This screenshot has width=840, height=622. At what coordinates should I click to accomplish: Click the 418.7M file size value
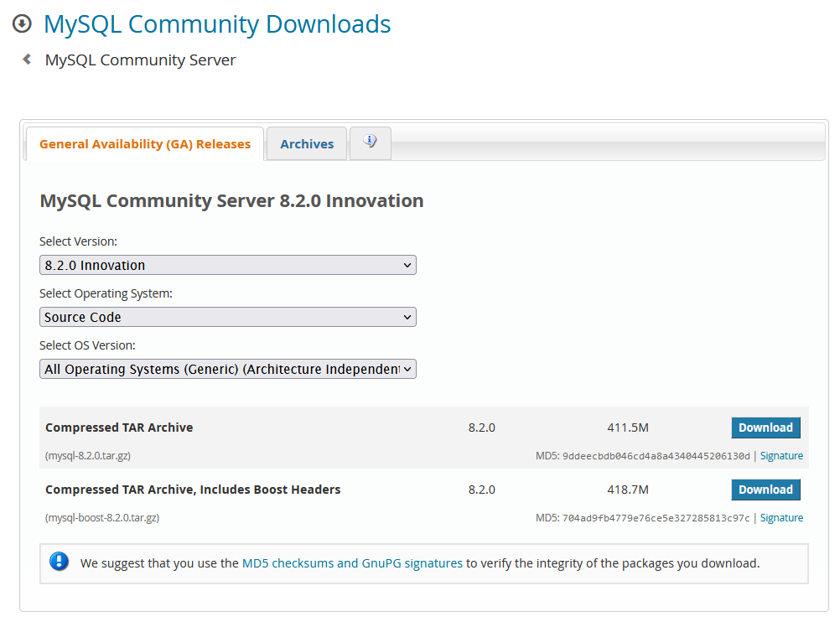[628, 490]
